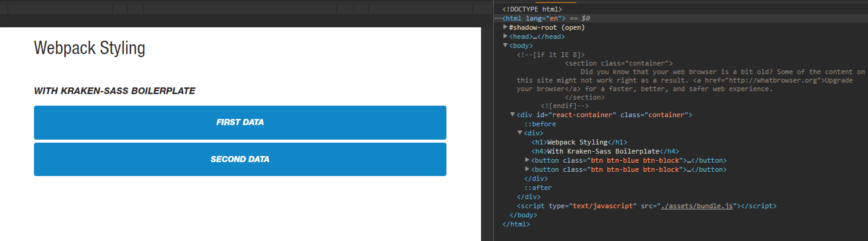Open the ./assets/bundle.js source link

(698, 206)
